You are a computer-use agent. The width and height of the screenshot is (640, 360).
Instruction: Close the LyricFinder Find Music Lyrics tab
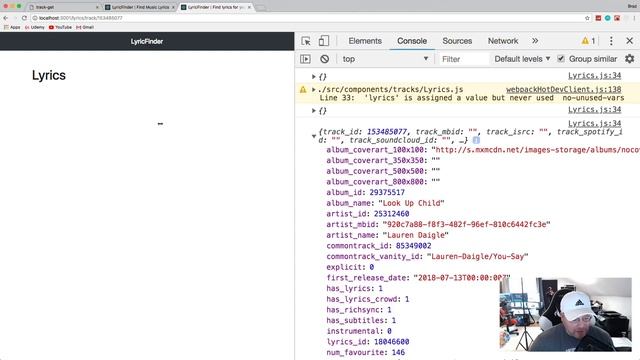click(x=173, y=7)
